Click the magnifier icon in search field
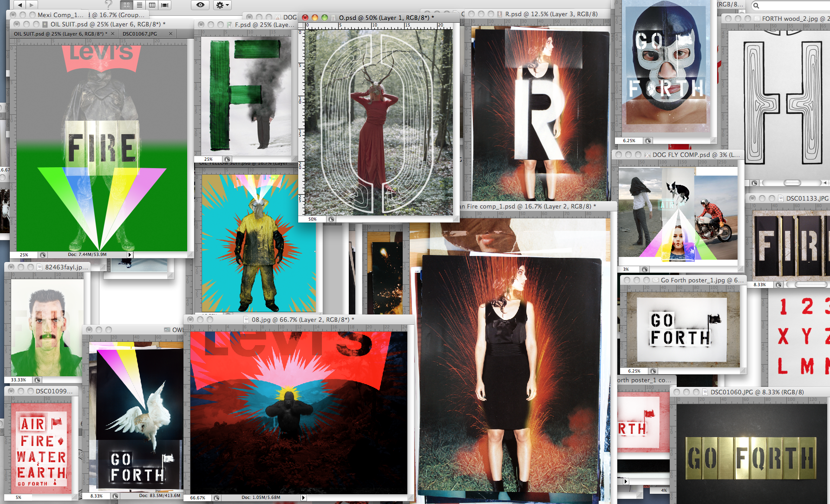Viewport: 830px width, 504px height. click(x=756, y=6)
